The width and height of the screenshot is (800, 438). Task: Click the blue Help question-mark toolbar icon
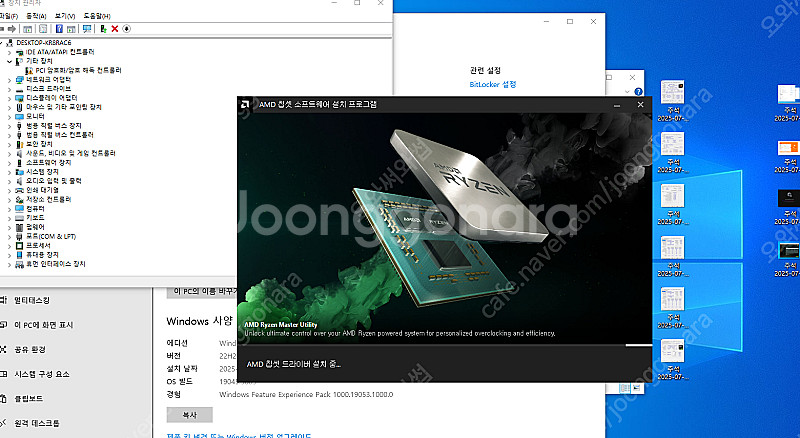[59, 29]
